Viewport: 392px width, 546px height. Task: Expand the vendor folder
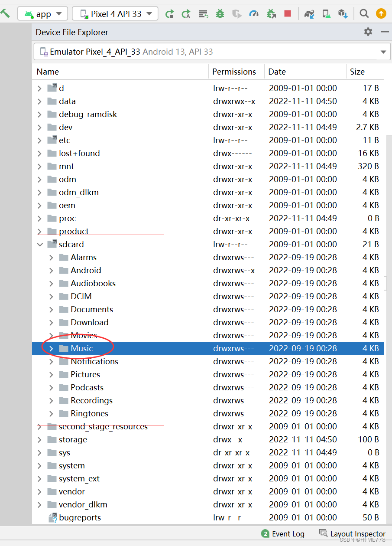point(40,492)
